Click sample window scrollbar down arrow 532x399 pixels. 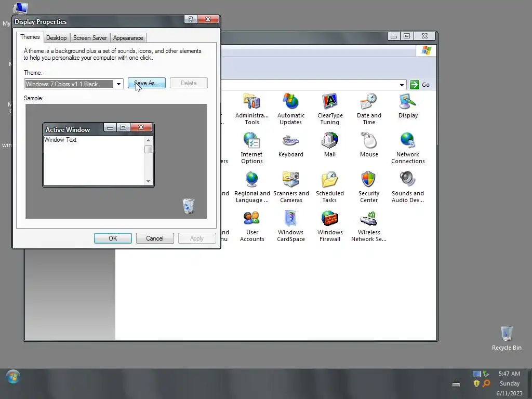tap(148, 181)
